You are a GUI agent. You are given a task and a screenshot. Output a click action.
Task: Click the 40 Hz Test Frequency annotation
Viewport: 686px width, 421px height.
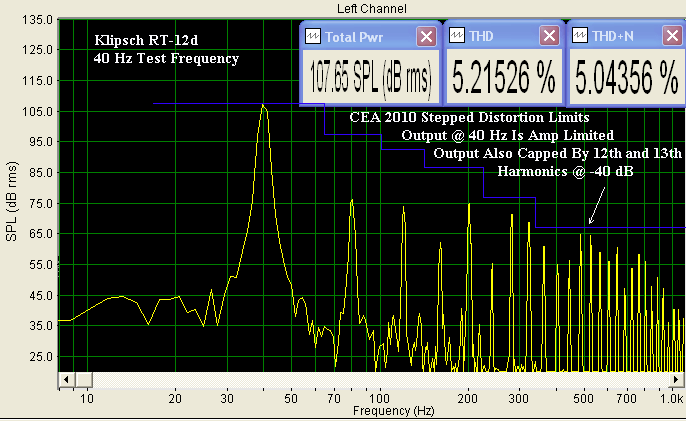click(166, 59)
